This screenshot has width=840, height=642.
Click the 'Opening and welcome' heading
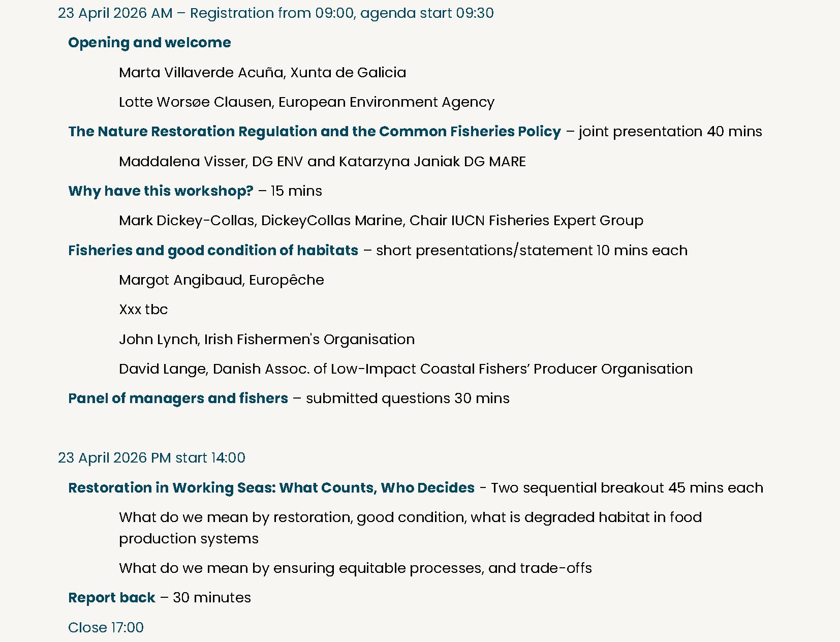tap(149, 43)
